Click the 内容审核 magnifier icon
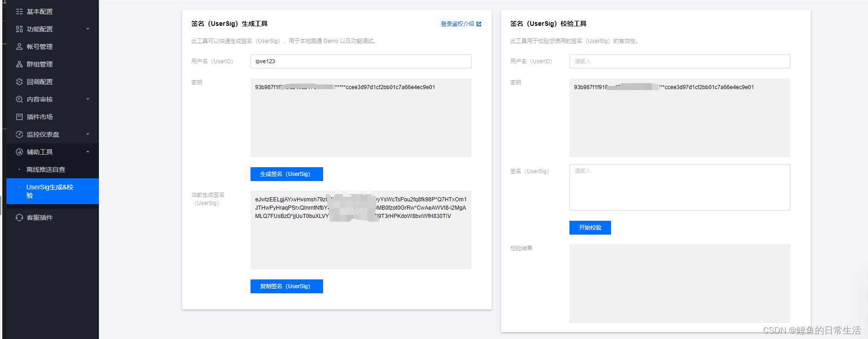Screen dimensions: 868x339 (19, 99)
